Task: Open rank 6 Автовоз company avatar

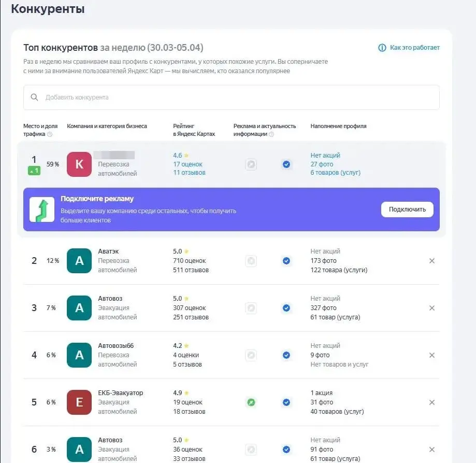Action: click(79, 450)
